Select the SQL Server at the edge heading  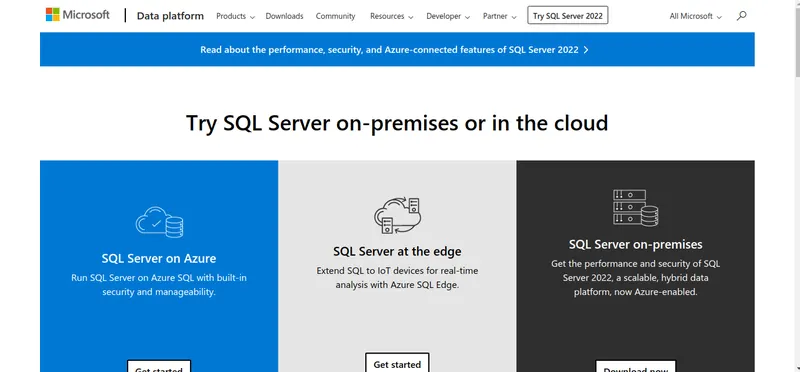[397, 251]
